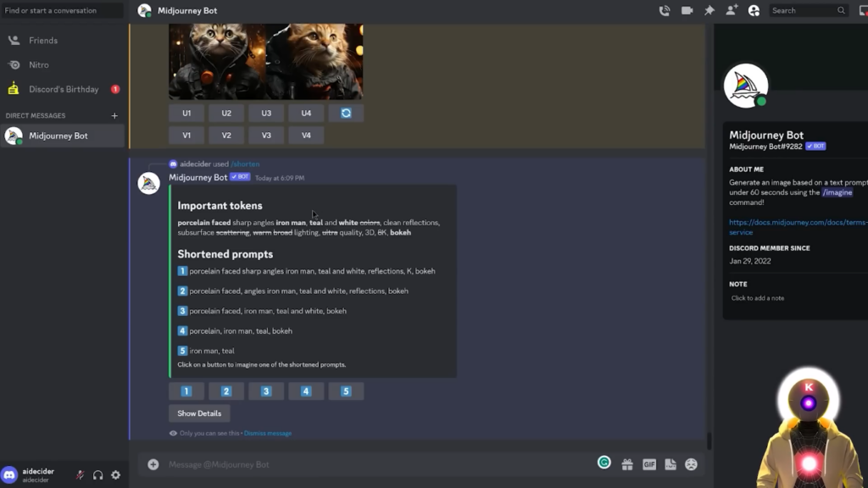Focus the Message @Midjourney Bot input

point(376,464)
